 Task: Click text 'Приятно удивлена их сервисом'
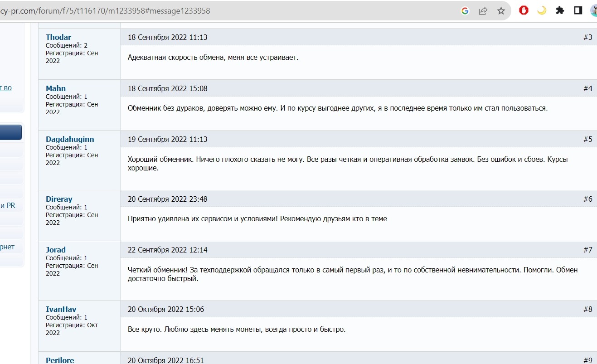click(x=180, y=219)
